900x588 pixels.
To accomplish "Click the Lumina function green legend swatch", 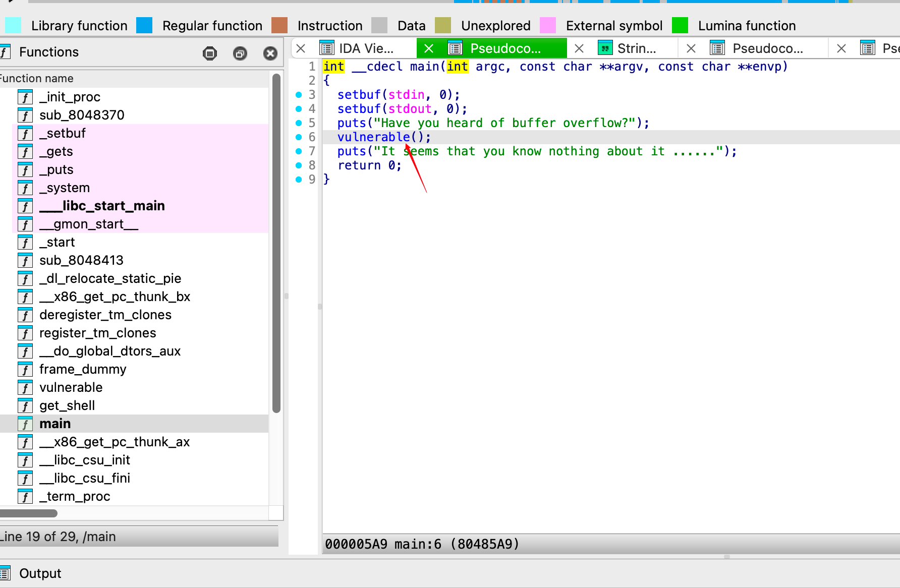I will [x=680, y=25].
